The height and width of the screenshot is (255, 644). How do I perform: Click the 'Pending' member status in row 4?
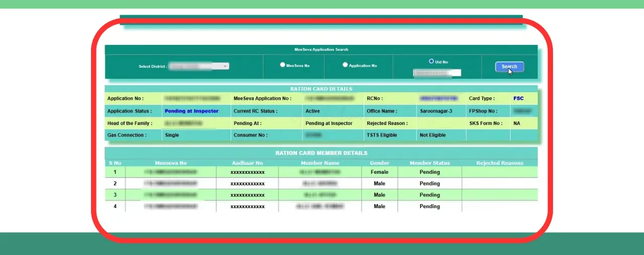(x=430, y=206)
